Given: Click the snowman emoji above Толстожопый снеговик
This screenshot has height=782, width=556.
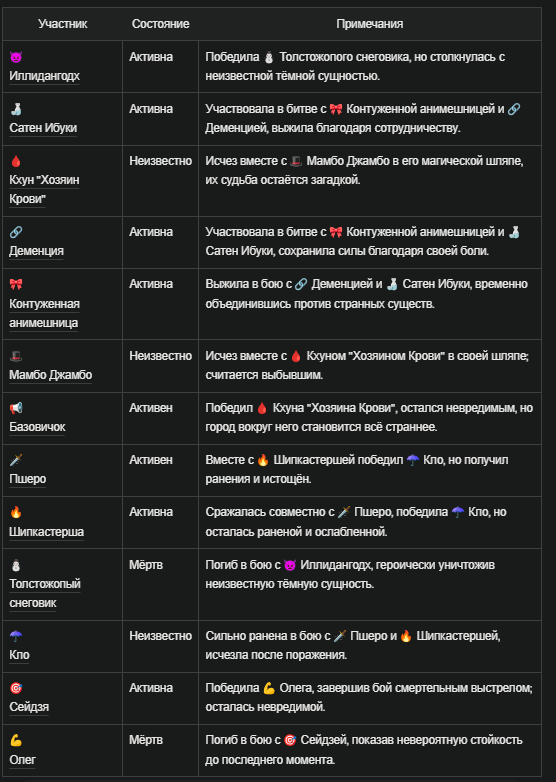Looking at the screenshot, I should [x=16, y=565].
